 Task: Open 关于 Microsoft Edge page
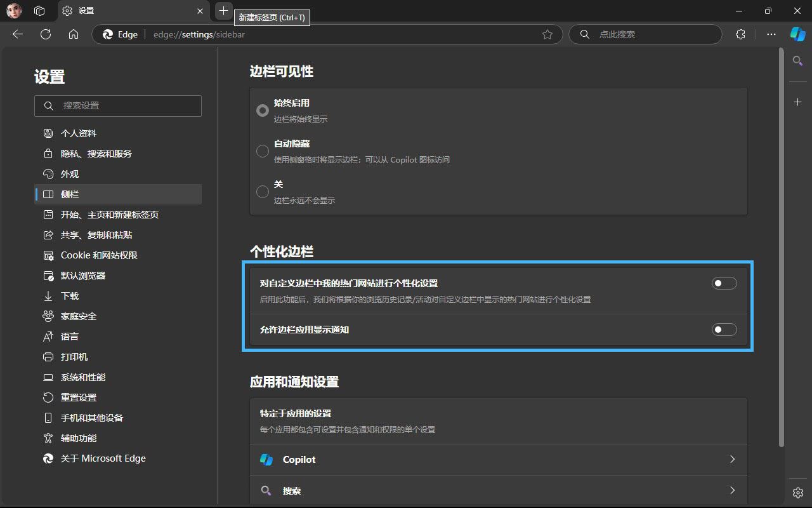pyautogui.click(x=103, y=458)
